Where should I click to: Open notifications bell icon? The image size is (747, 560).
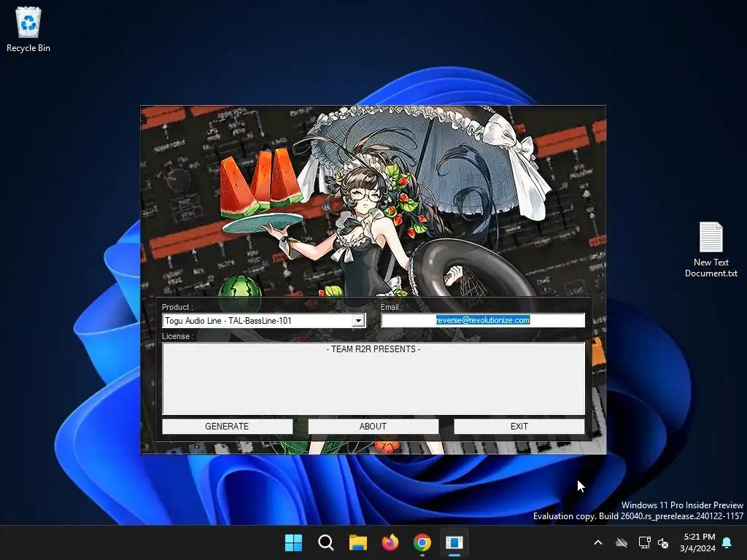pos(727,542)
